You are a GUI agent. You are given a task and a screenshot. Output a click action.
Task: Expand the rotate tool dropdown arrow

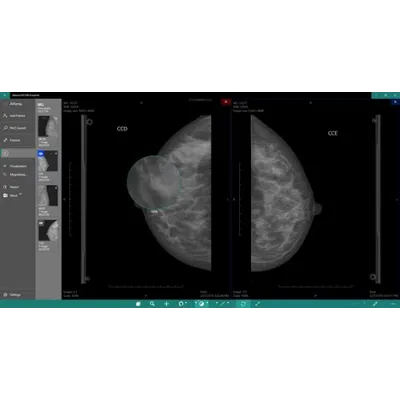pyautogui.click(x=186, y=303)
